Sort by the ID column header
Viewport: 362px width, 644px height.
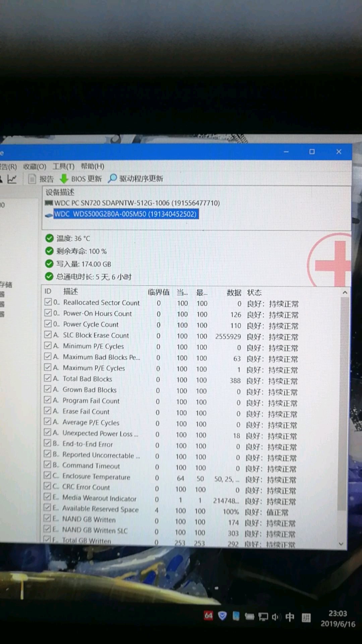pos(48,291)
